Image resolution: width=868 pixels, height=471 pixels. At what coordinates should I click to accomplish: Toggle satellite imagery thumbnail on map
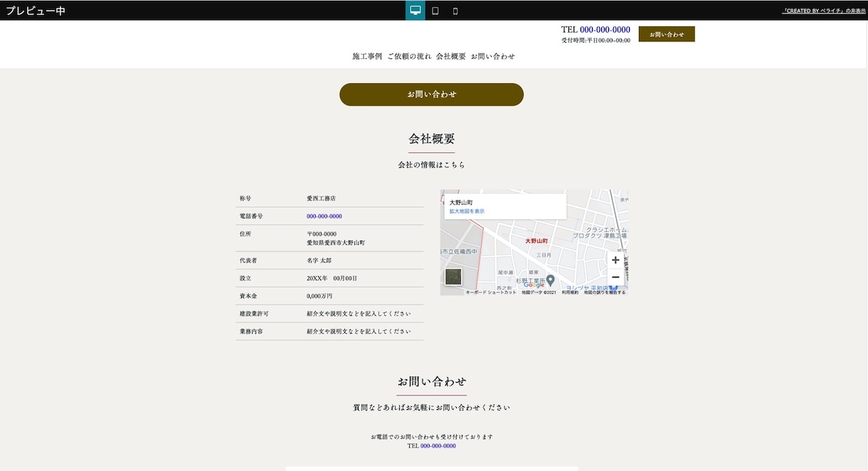tap(453, 277)
